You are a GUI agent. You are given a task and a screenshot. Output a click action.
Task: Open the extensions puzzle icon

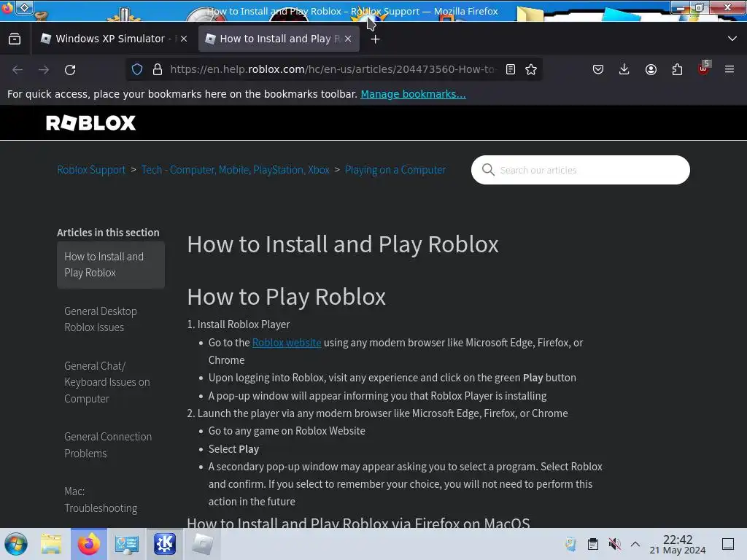pos(677,69)
